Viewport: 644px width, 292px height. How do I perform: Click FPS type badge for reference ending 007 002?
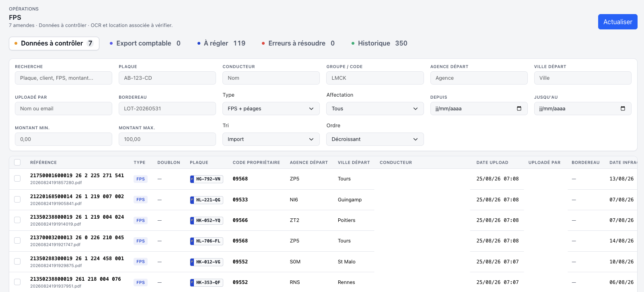tap(140, 199)
